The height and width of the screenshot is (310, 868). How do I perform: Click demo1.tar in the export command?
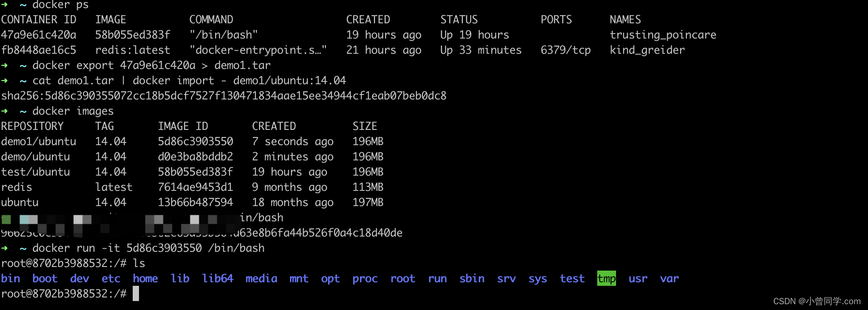tap(243, 65)
